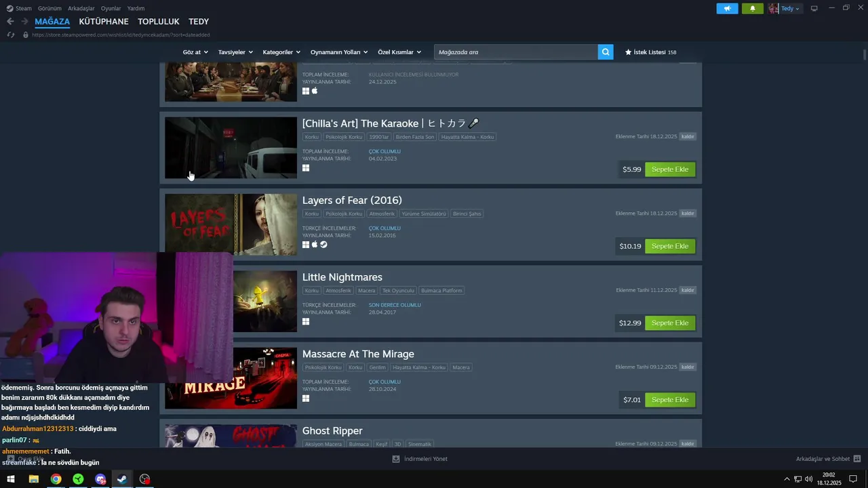
Task: Show hidden system tray icons
Action: [787, 479]
